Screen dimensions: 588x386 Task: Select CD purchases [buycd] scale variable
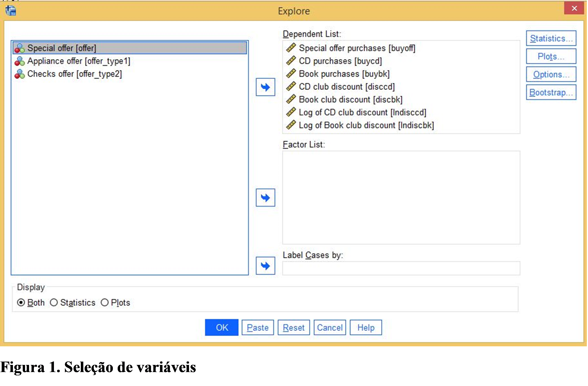[340, 61]
